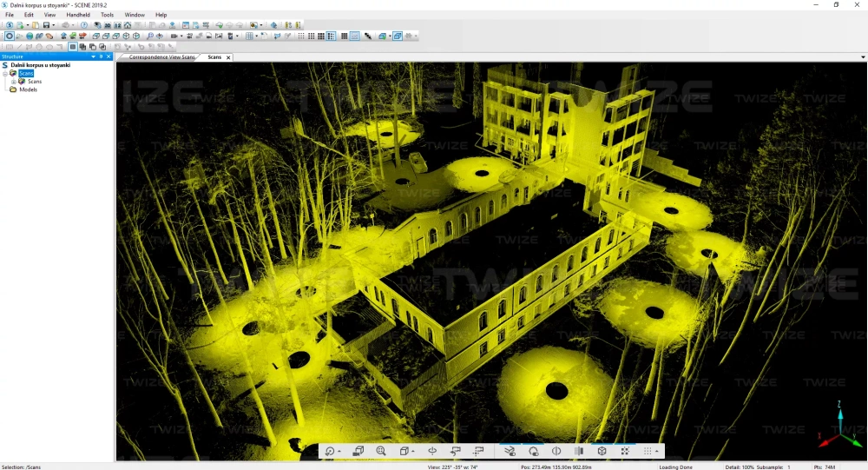Select the Models folder in Structure tree
Image resolution: width=868 pixels, height=470 pixels.
28,89
